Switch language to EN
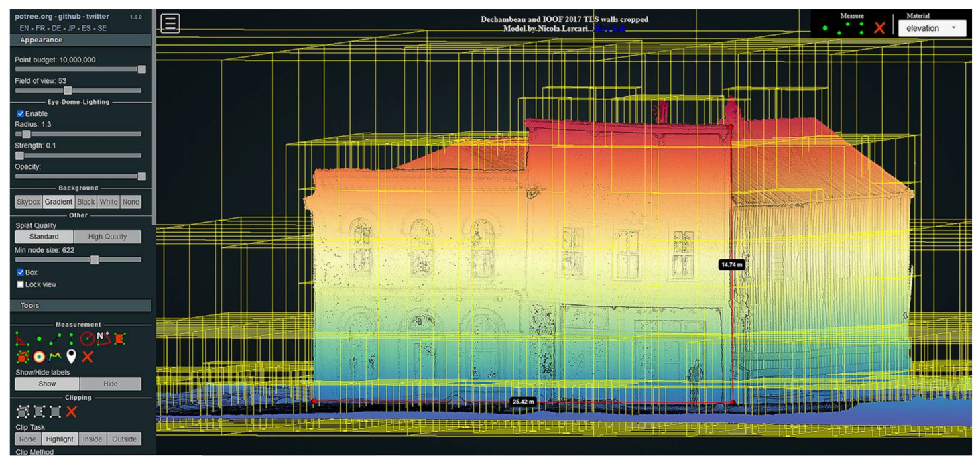This screenshot has height=464, width=980. (25, 28)
